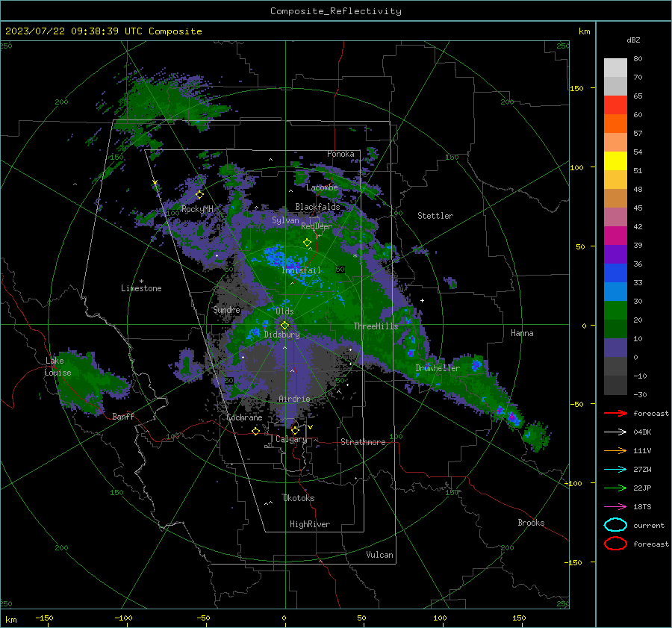Click the Calgary city label
This screenshot has height=628, width=672.
[x=291, y=439]
